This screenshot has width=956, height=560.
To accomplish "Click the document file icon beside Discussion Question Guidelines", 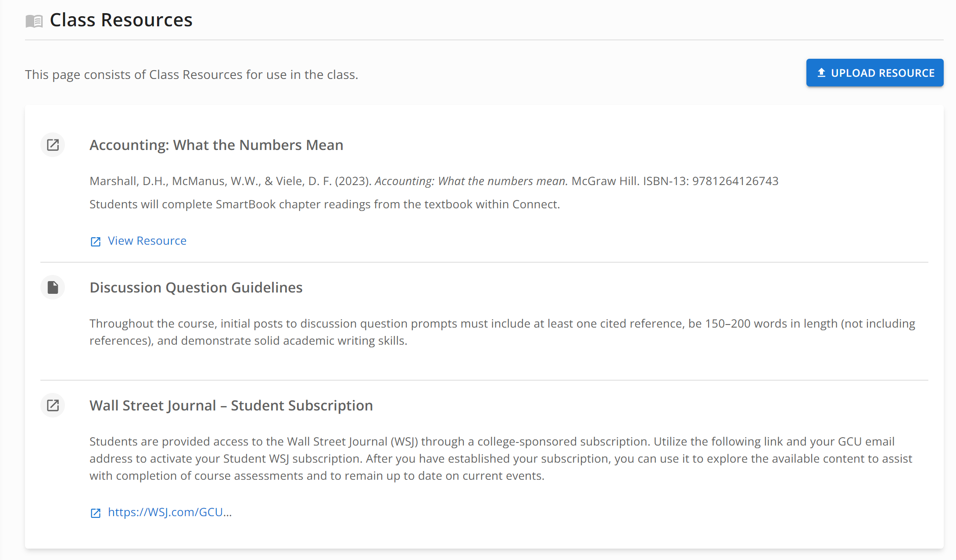I will tap(53, 287).
